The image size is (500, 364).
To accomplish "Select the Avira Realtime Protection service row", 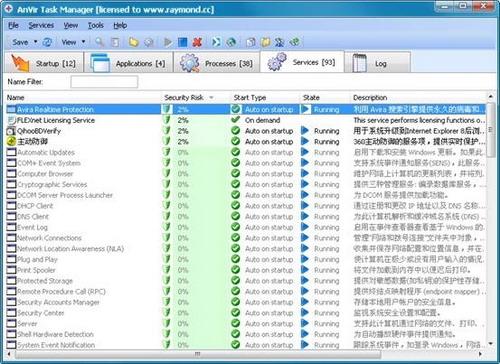I will pyautogui.click(x=246, y=109).
